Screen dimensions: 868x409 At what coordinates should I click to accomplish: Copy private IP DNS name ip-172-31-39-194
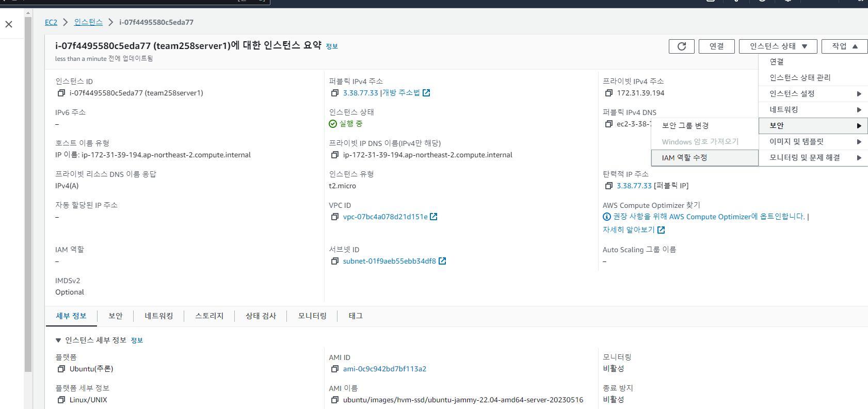tap(335, 155)
